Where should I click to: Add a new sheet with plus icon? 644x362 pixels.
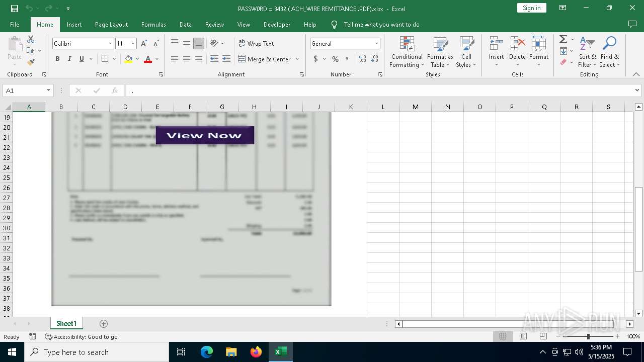pos(104,323)
